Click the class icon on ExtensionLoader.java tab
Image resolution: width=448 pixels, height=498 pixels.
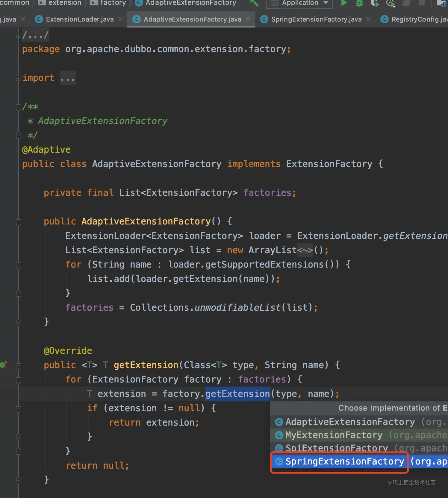39,19
